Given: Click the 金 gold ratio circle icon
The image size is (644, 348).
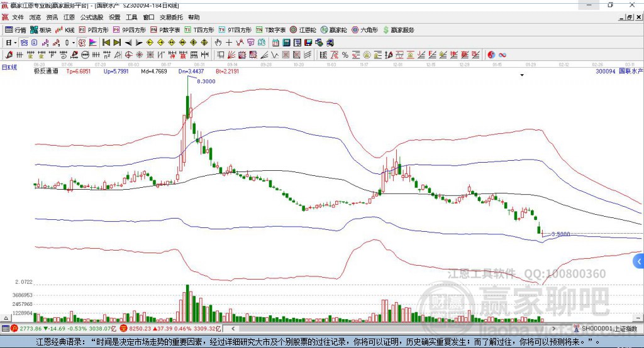Looking at the screenshot, I should pos(367,55).
